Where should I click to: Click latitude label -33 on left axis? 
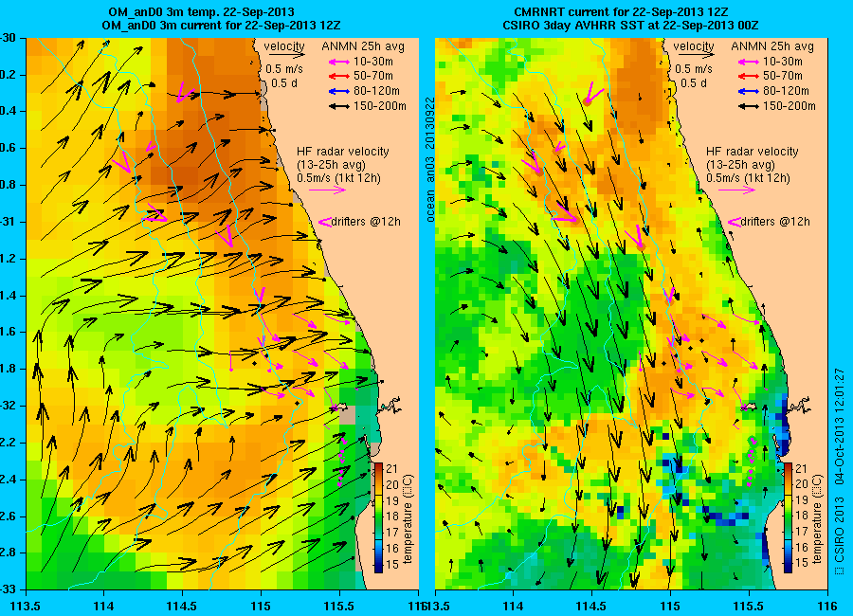tap(7, 589)
